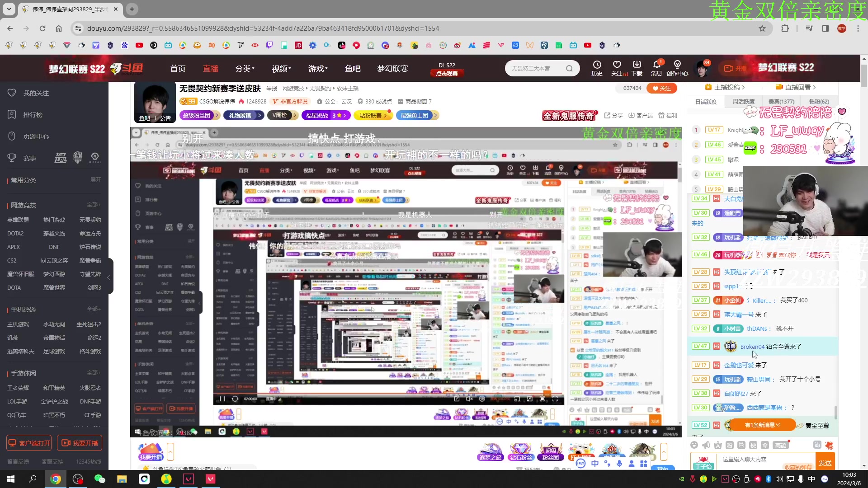Toggle Chrome side panel icon
This screenshot has width=868, height=488.
825,28
